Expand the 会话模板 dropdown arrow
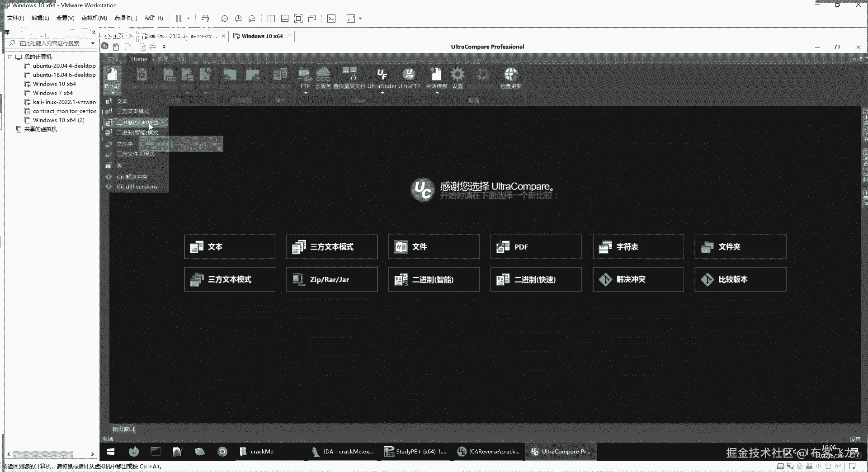868x472 pixels. pos(437,93)
